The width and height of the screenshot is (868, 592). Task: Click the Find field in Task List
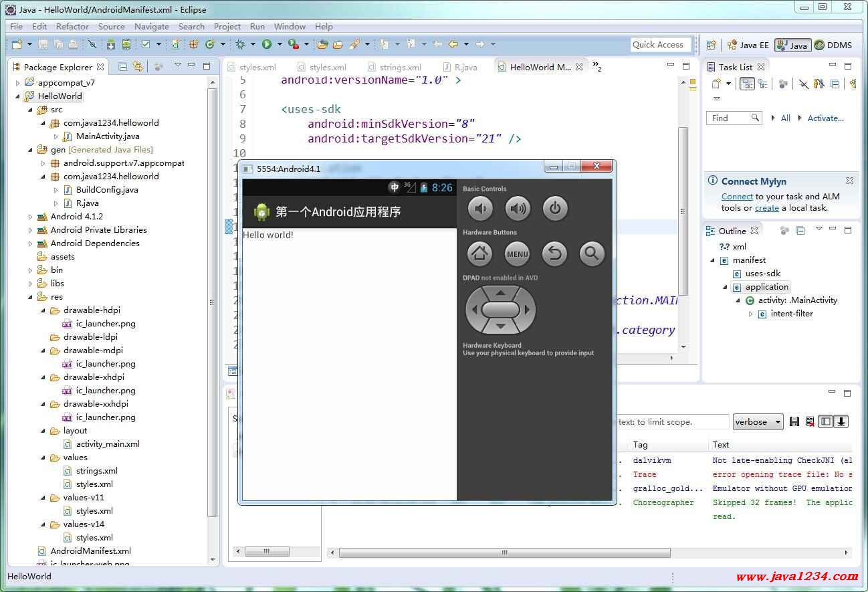tap(734, 118)
